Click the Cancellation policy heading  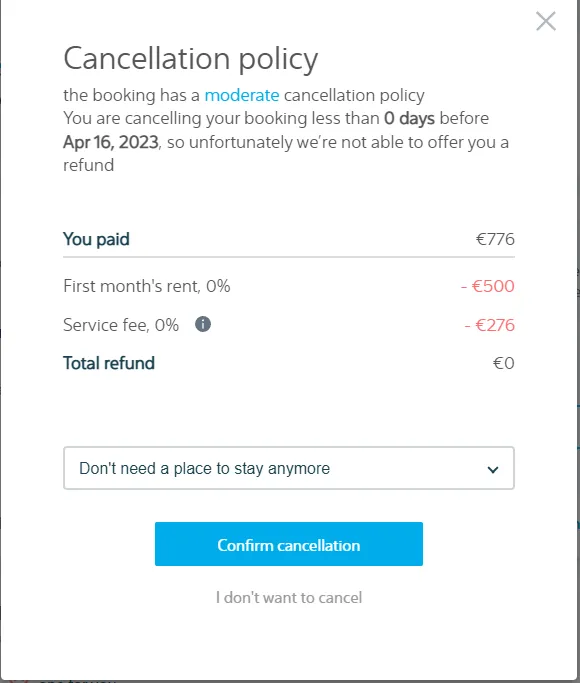click(191, 59)
